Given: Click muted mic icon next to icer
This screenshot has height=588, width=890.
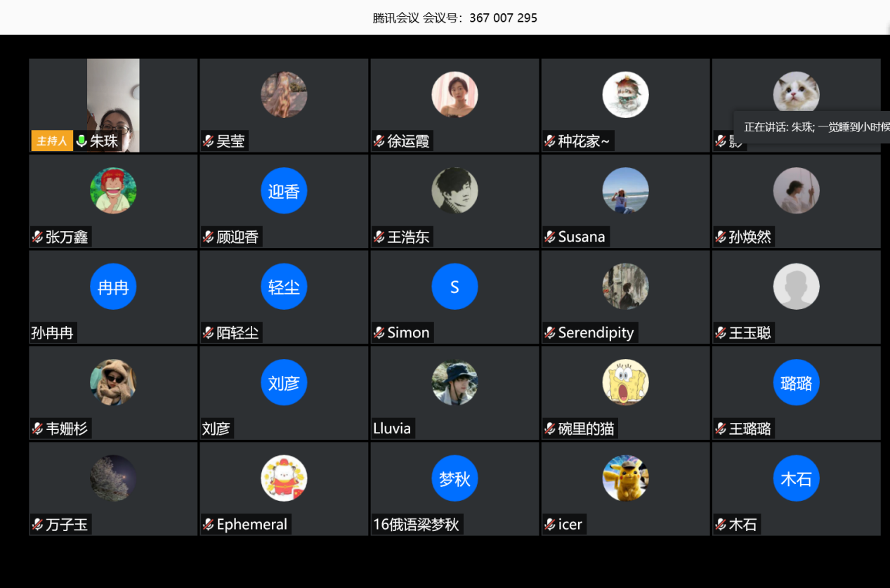Looking at the screenshot, I should [x=550, y=524].
